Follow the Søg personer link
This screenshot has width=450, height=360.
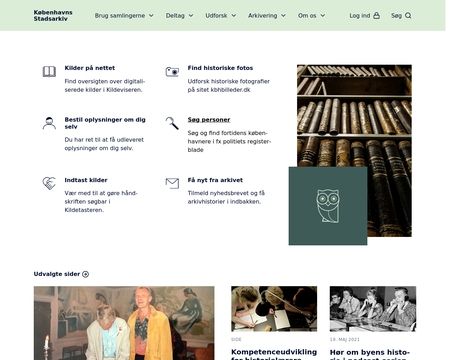click(209, 119)
